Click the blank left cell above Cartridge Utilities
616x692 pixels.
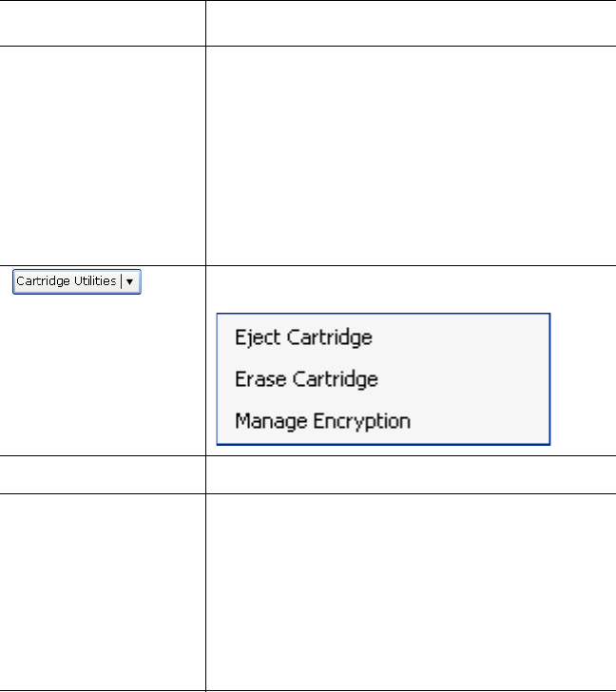(x=103, y=155)
